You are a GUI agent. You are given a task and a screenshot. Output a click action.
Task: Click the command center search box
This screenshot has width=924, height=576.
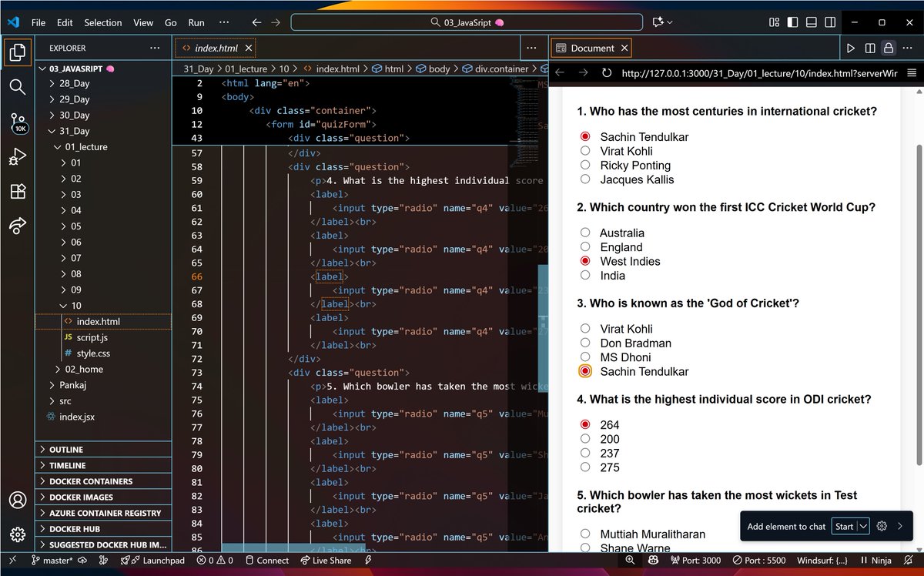pos(467,22)
